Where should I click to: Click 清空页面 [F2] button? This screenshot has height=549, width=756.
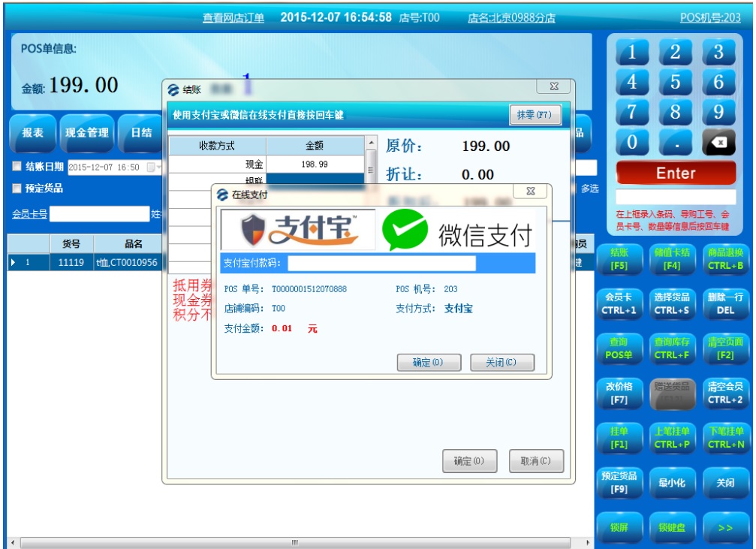point(725,348)
